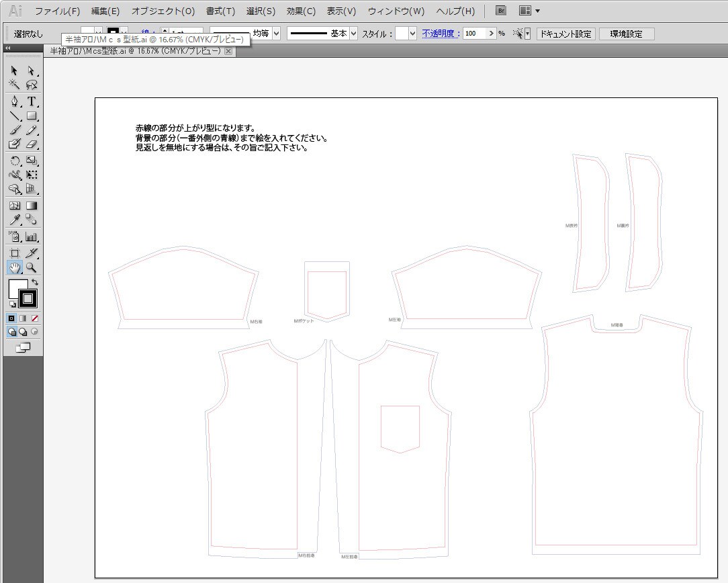Set the paint to None
The width and height of the screenshot is (728, 583).
click(35, 318)
